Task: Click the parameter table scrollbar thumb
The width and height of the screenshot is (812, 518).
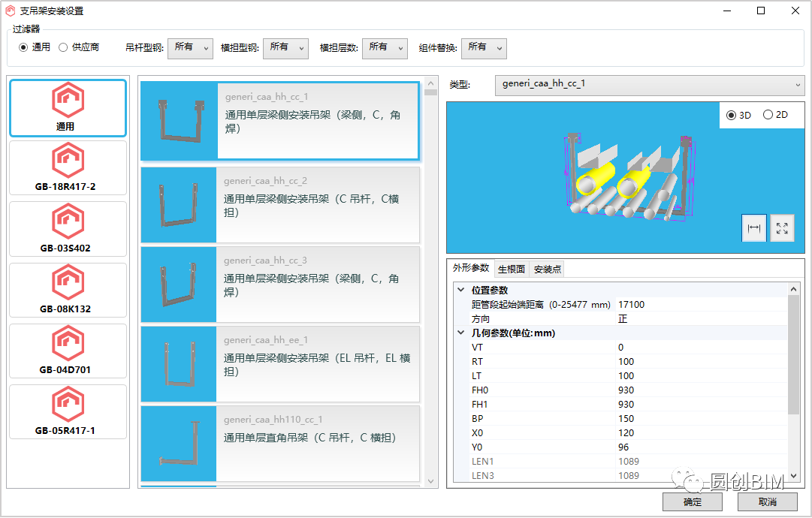Action: (793, 355)
